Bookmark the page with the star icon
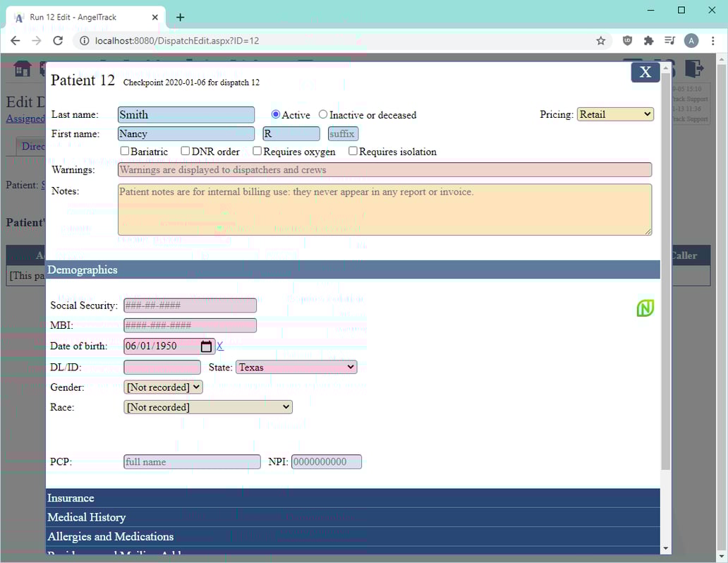Image resolution: width=728 pixels, height=563 pixels. pos(600,40)
